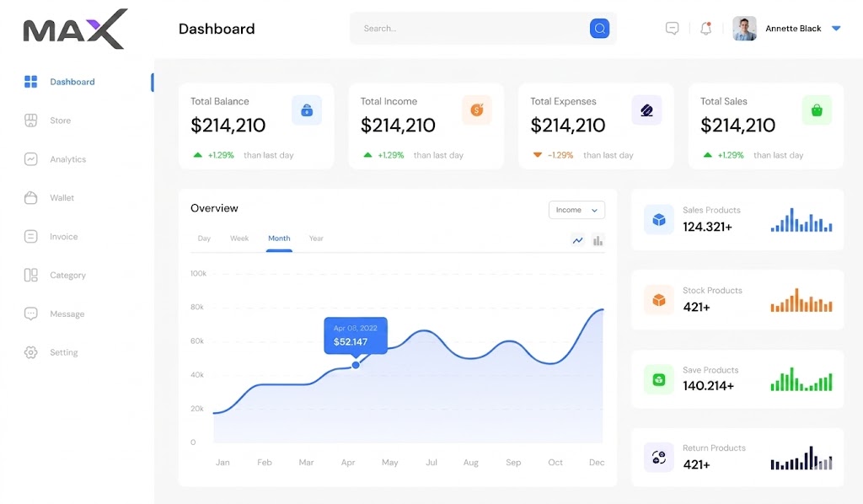Open the chat message icon in header
The image size is (863, 504).
[672, 29]
